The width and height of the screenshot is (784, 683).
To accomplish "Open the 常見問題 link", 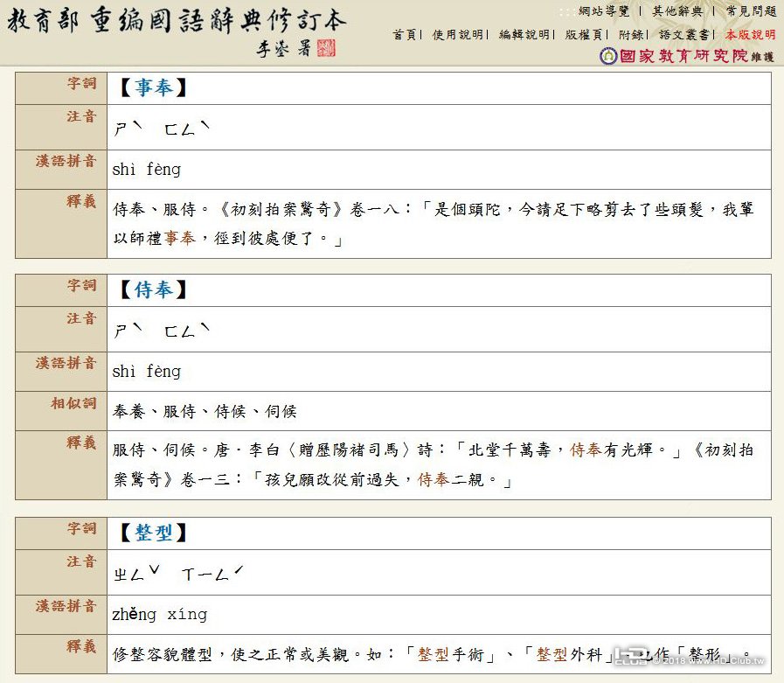I will tap(751, 11).
